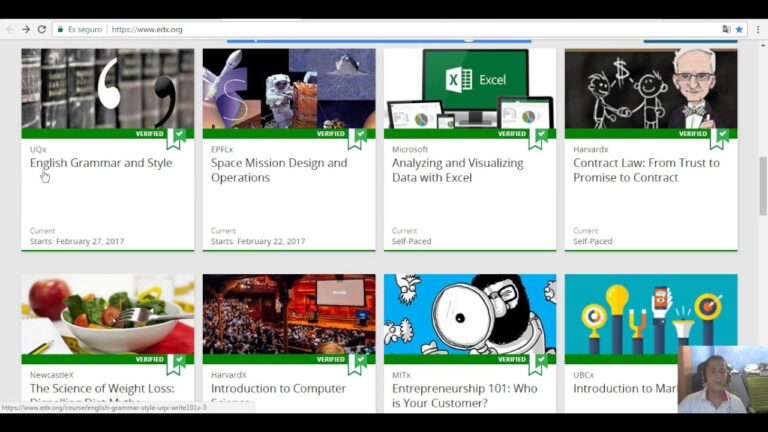Open the Chrome three-dot menu

coord(758,29)
